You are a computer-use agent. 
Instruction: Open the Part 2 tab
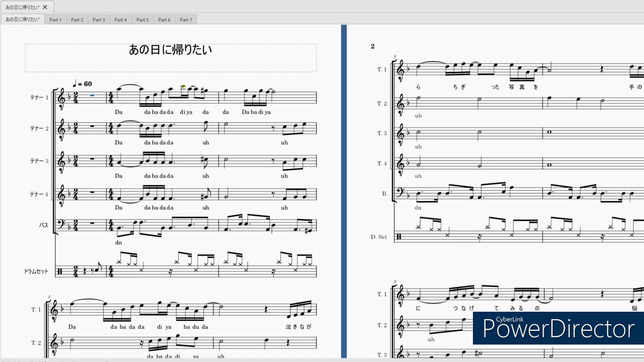click(x=77, y=20)
